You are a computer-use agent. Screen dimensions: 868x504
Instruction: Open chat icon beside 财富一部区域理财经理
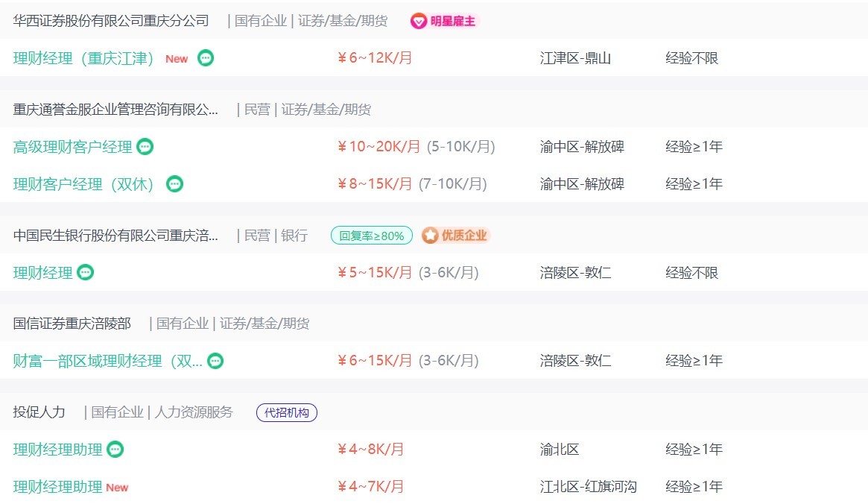[x=215, y=361]
